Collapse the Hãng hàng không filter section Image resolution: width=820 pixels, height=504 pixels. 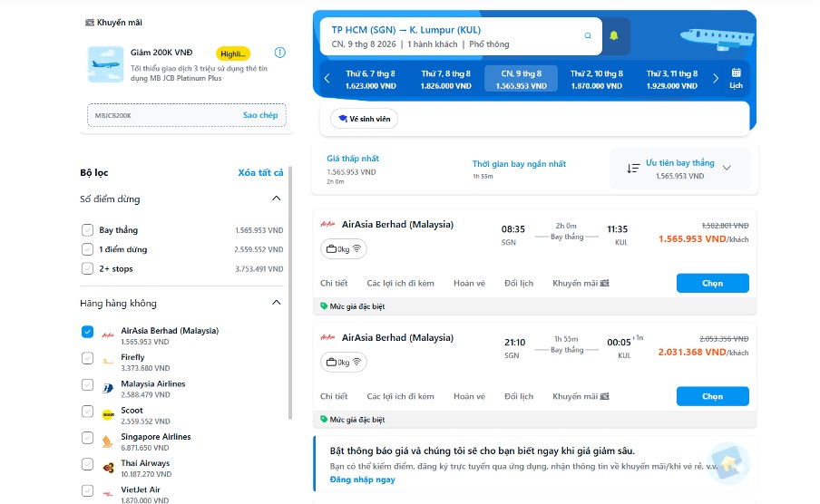276,302
